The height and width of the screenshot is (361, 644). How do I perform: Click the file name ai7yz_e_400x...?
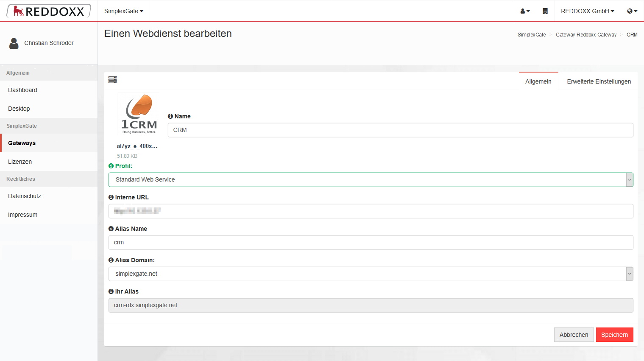point(137,146)
